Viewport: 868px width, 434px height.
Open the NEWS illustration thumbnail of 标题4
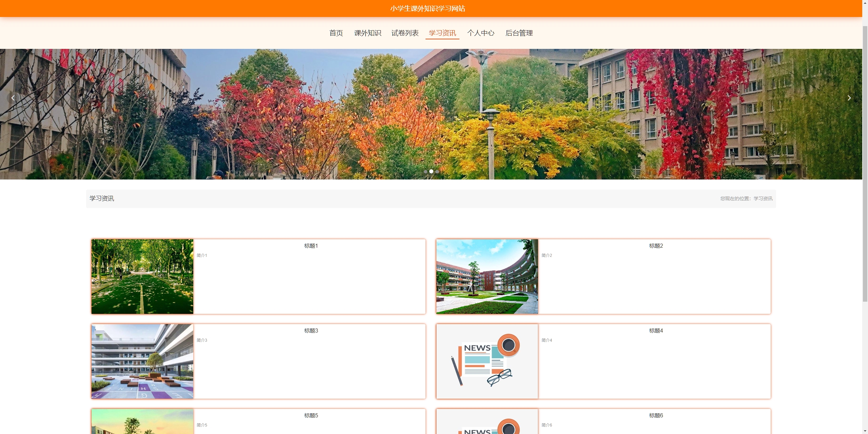coord(487,361)
